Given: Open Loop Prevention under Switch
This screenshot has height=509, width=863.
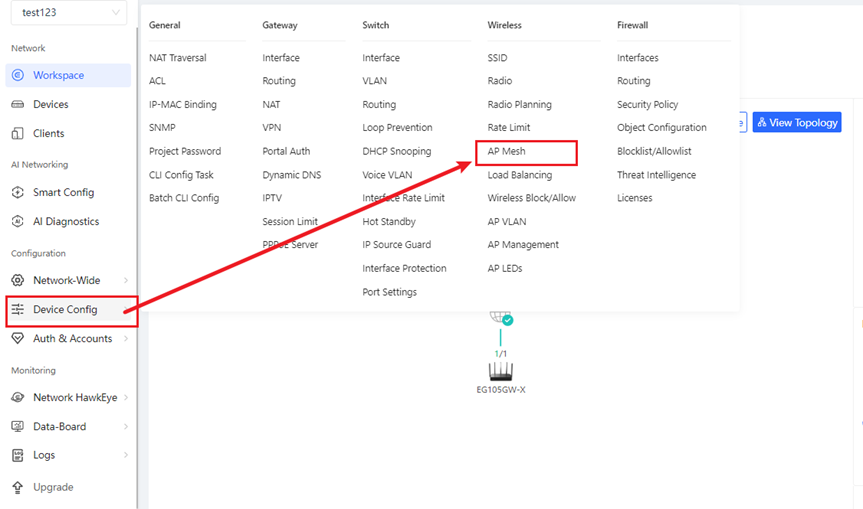Looking at the screenshot, I should tap(397, 127).
